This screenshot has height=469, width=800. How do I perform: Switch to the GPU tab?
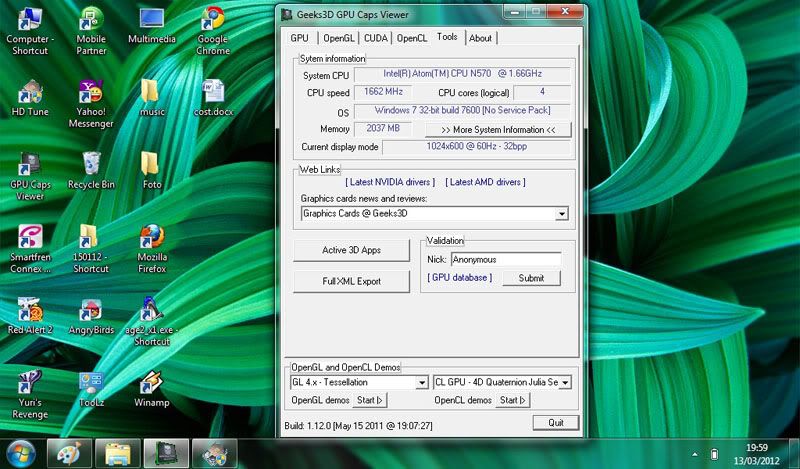(299, 38)
